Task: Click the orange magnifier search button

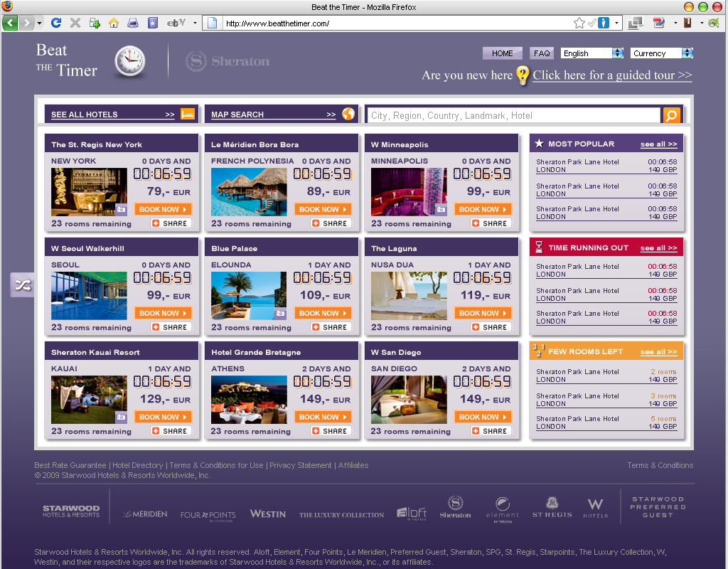Action: pos(671,115)
